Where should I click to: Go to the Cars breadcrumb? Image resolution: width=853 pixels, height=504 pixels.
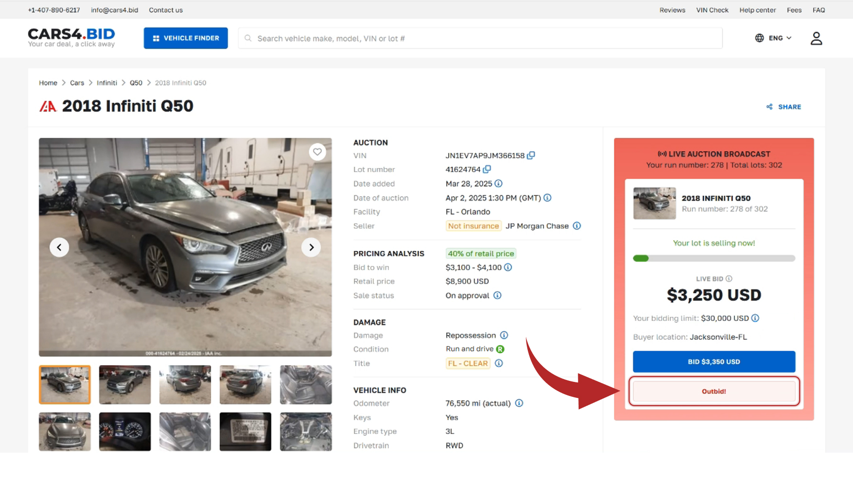click(x=77, y=83)
